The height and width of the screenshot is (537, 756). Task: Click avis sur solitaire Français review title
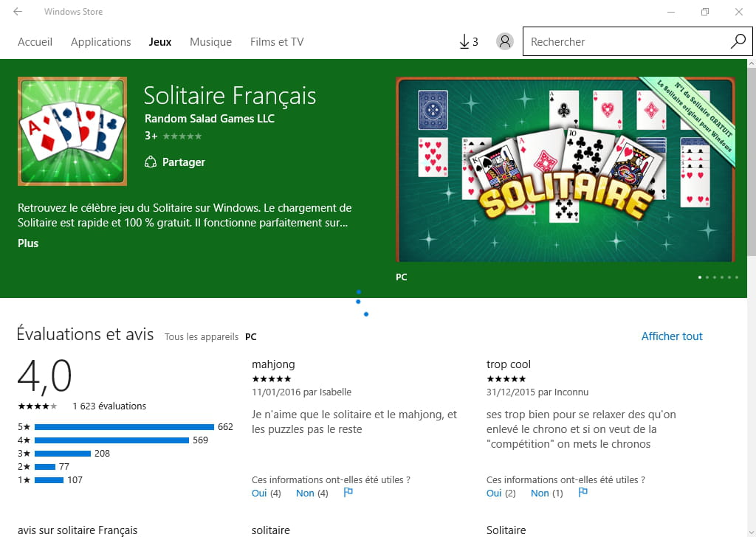[x=78, y=530]
